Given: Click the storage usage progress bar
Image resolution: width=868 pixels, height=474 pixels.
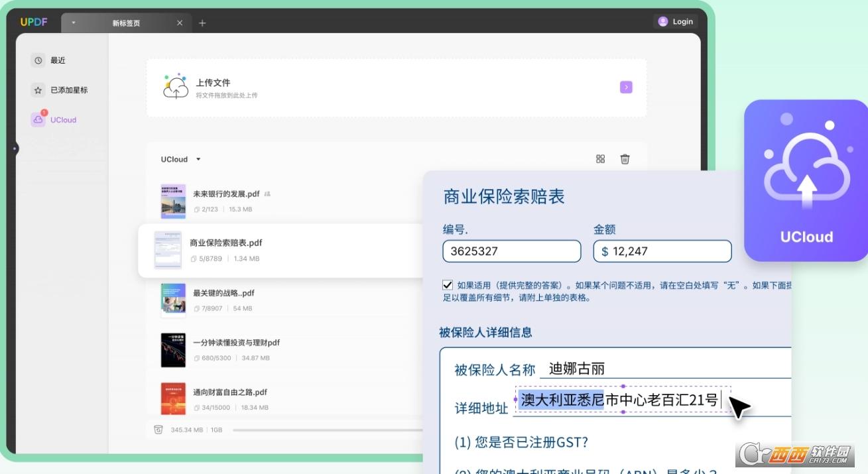Looking at the screenshot, I should (328, 430).
